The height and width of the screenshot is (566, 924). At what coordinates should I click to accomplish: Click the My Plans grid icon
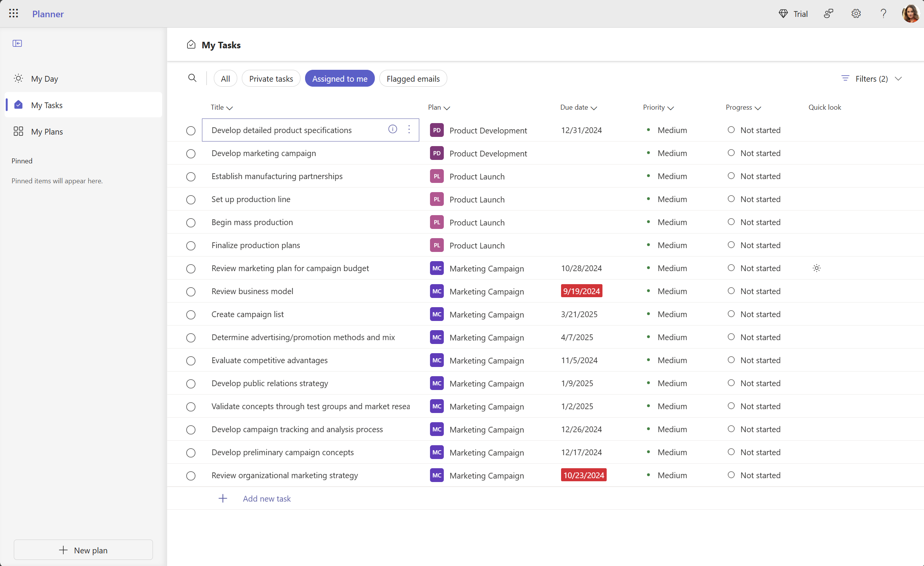[x=18, y=131]
